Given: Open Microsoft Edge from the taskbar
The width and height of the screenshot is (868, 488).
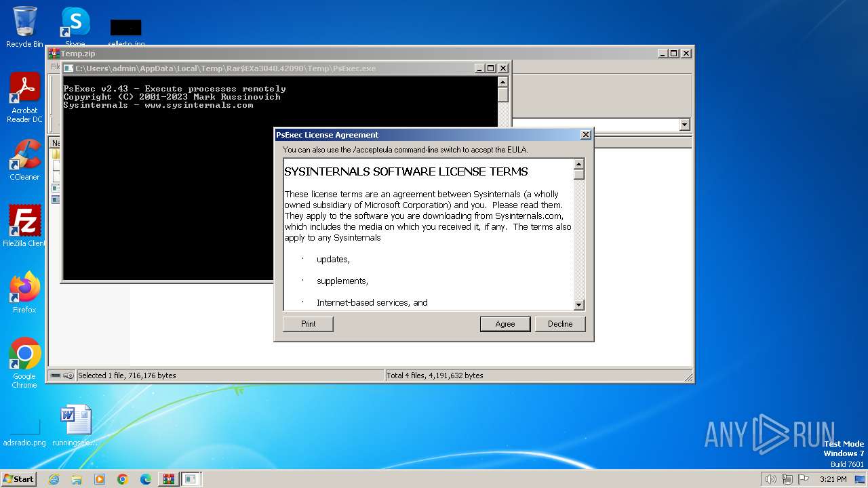Looking at the screenshot, I should [146, 479].
